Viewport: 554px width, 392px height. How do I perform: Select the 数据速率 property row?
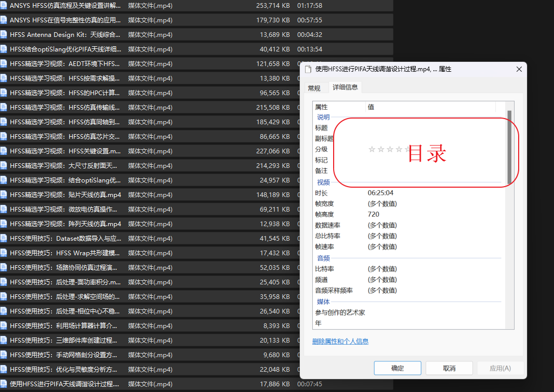coord(408,225)
